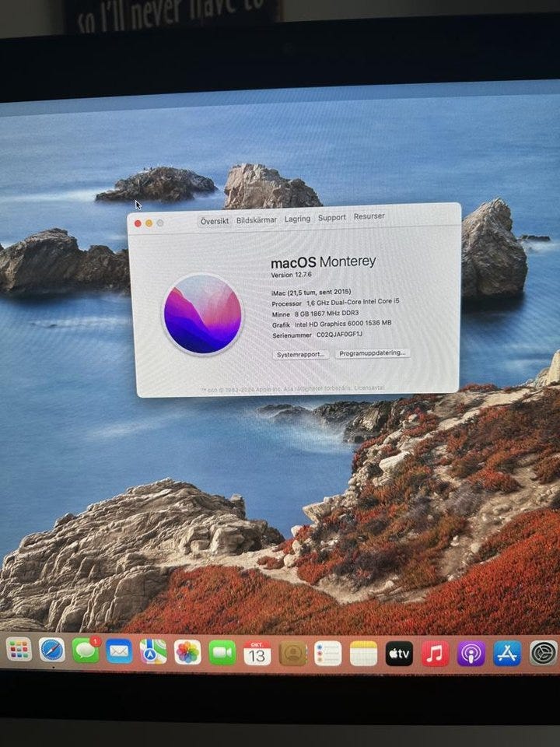Image resolution: width=560 pixels, height=747 pixels.
Task: Open the Licensavtal link
Action: 369,388
